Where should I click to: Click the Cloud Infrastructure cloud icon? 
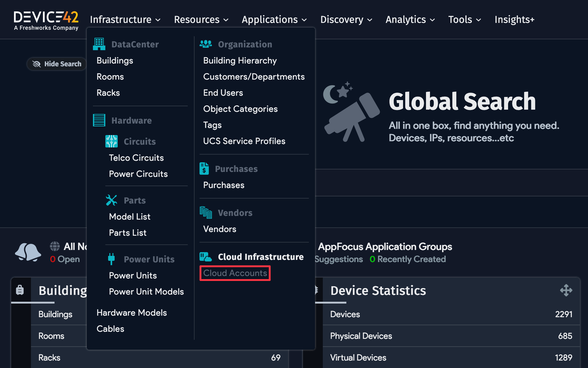coord(205,256)
